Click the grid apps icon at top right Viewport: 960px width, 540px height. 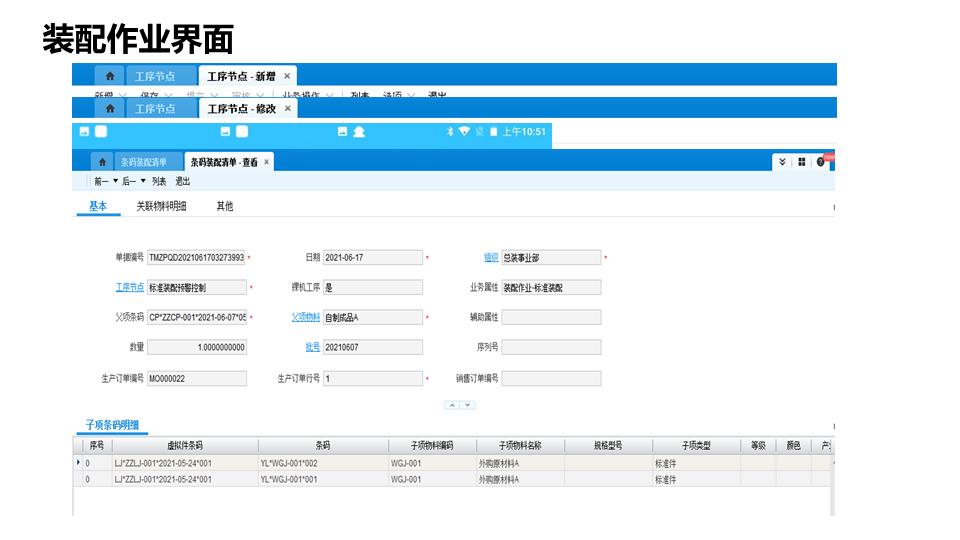(801, 162)
